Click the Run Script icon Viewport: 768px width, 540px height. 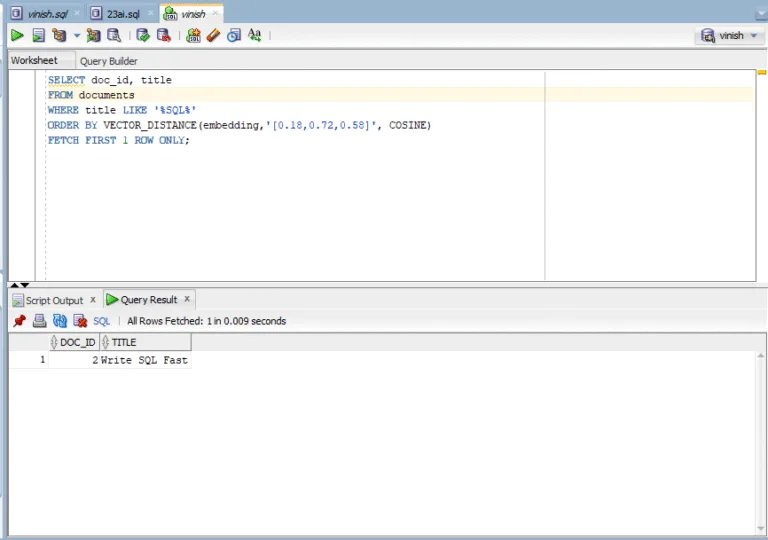pyautogui.click(x=38, y=35)
